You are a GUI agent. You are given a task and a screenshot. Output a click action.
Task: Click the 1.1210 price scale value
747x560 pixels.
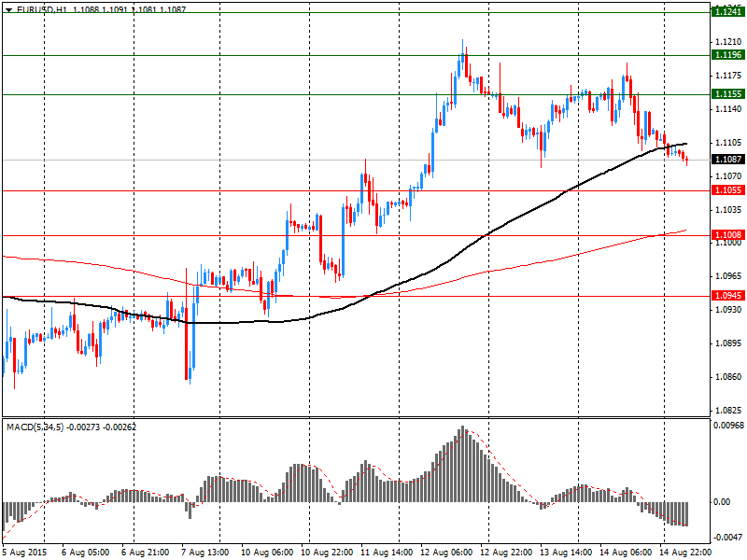pos(729,42)
